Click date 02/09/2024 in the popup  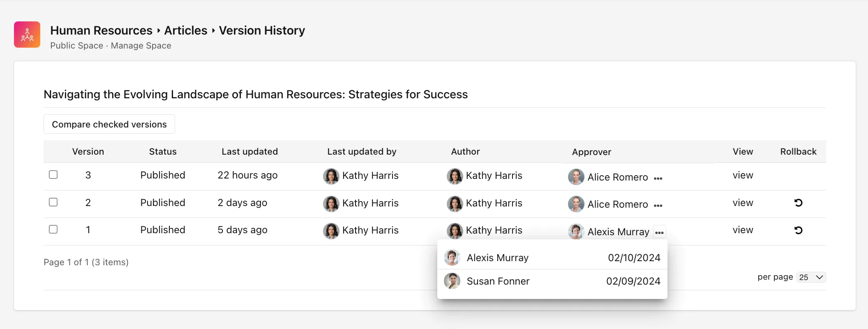click(x=633, y=281)
